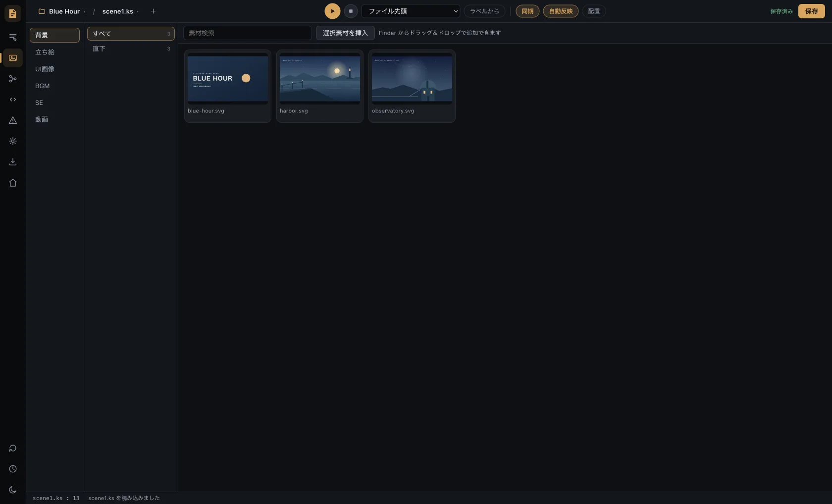Enable the 配置 toggle
Viewport: 832px width, 504px height.
tap(594, 11)
